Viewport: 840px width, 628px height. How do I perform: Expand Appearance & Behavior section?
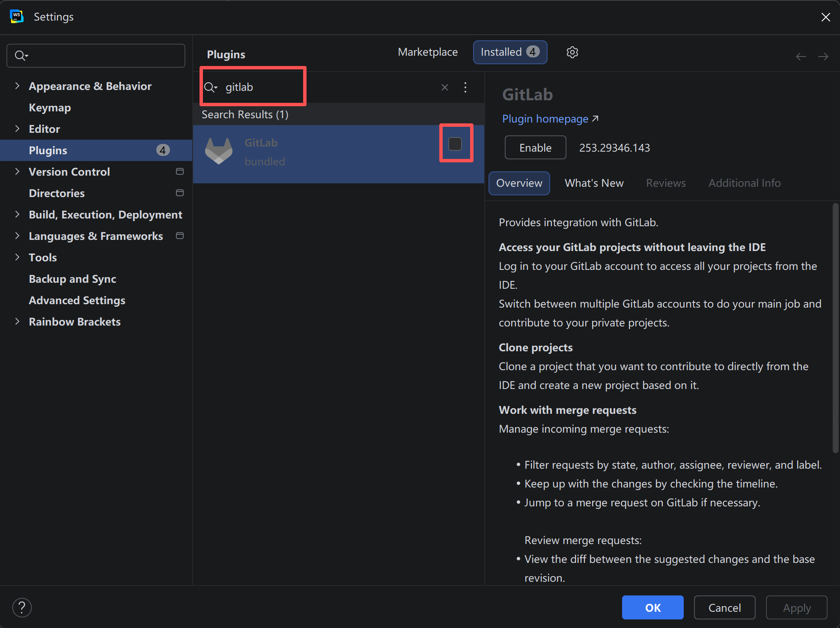coord(17,86)
